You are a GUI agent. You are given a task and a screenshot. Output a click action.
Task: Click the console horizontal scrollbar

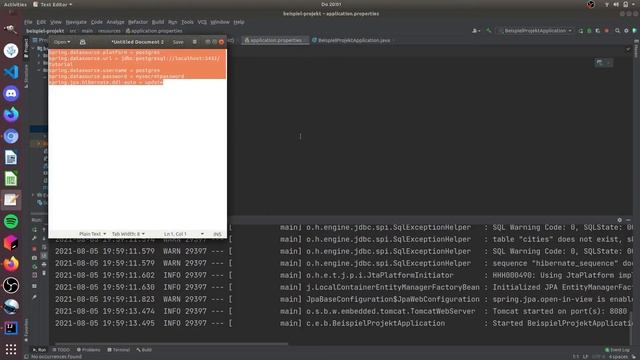tap(171, 344)
